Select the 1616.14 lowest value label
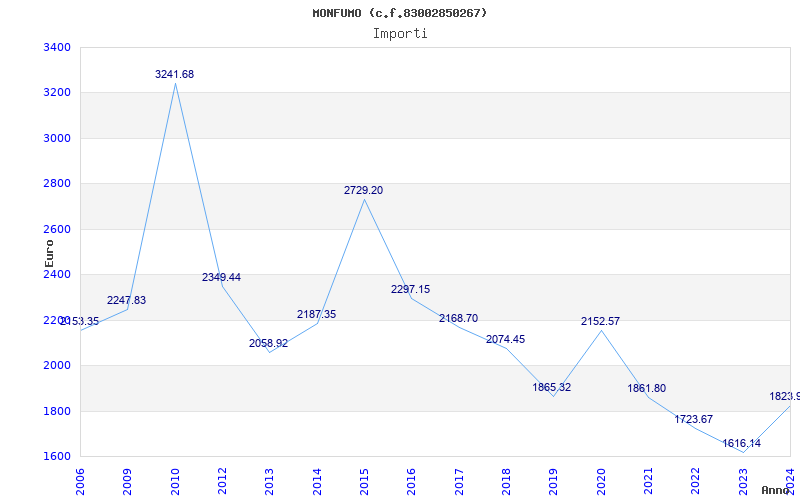800x500 pixels. click(741, 444)
